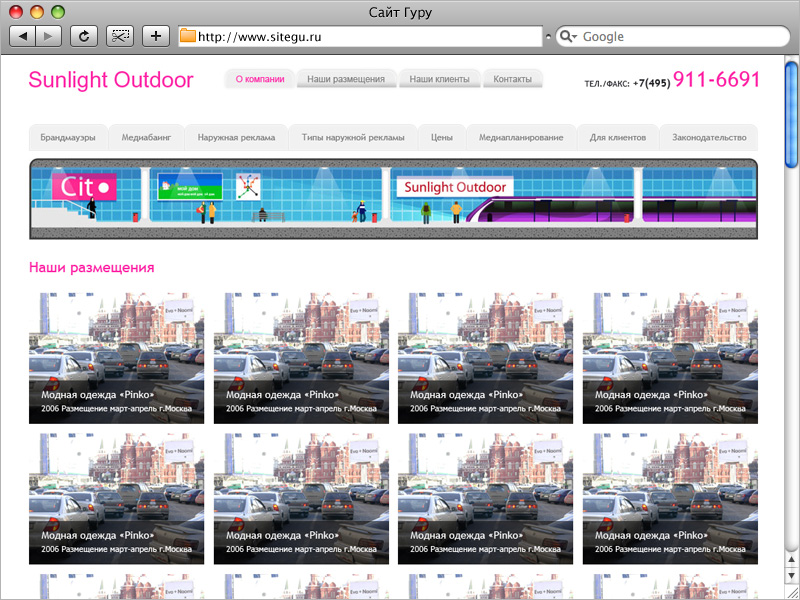Click the scrollbar up arrow
This screenshot has width=800, height=600.
point(791,562)
